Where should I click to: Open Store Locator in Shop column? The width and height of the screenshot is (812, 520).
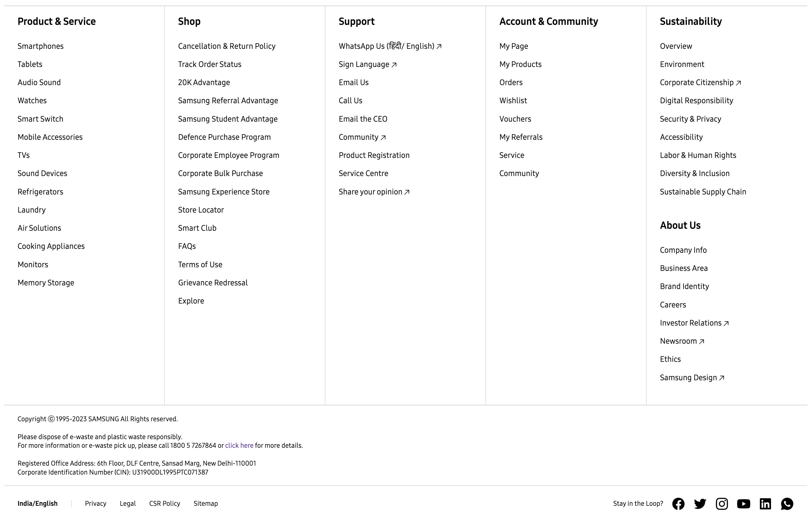pyautogui.click(x=201, y=210)
